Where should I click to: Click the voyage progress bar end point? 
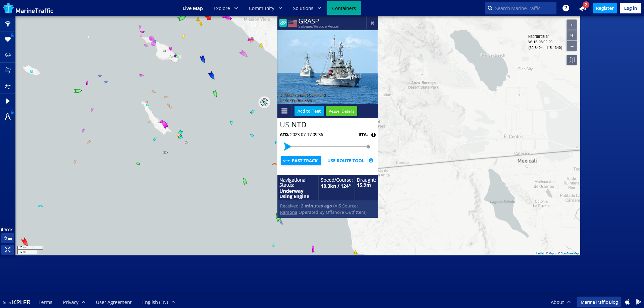pyautogui.click(x=368, y=147)
